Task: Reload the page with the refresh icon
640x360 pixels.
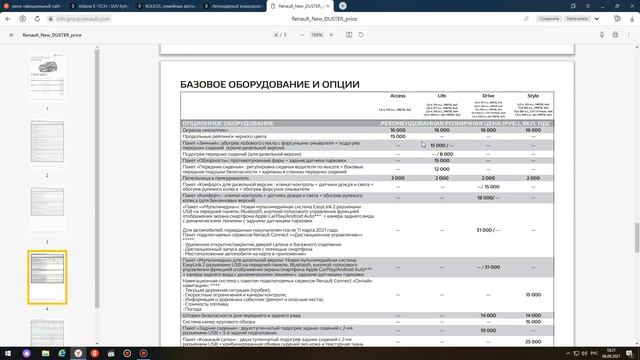Action: coord(37,19)
